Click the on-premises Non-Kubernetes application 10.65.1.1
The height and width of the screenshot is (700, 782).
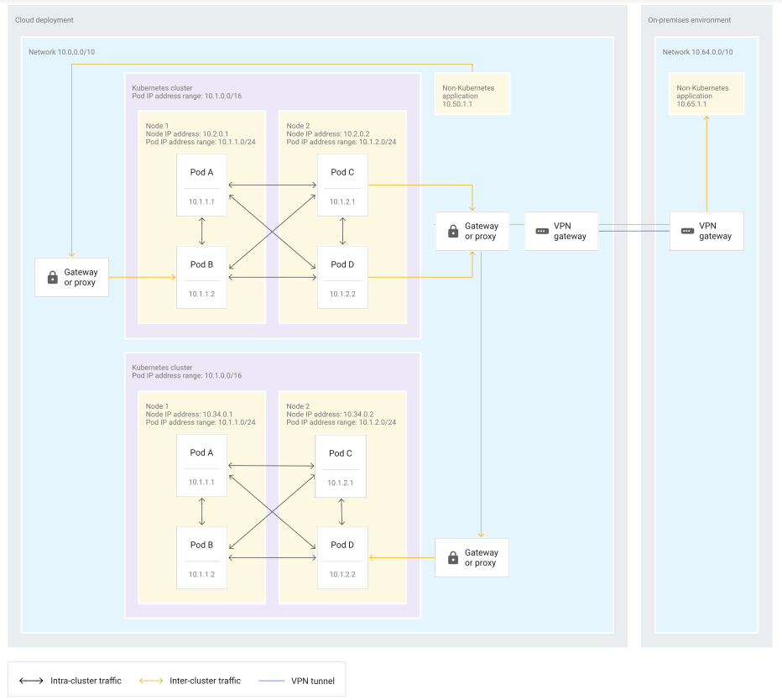click(705, 93)
